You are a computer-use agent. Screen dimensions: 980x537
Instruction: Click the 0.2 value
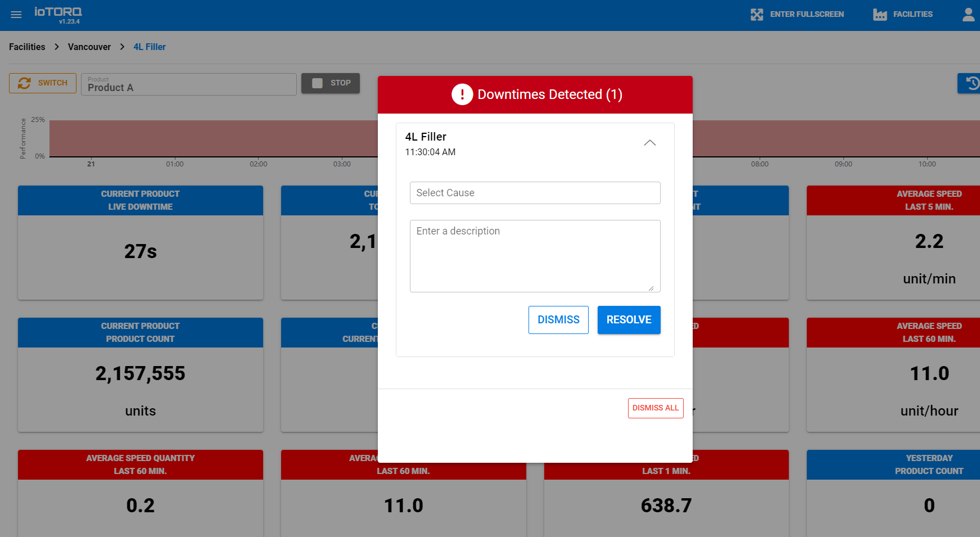[141, 506]
